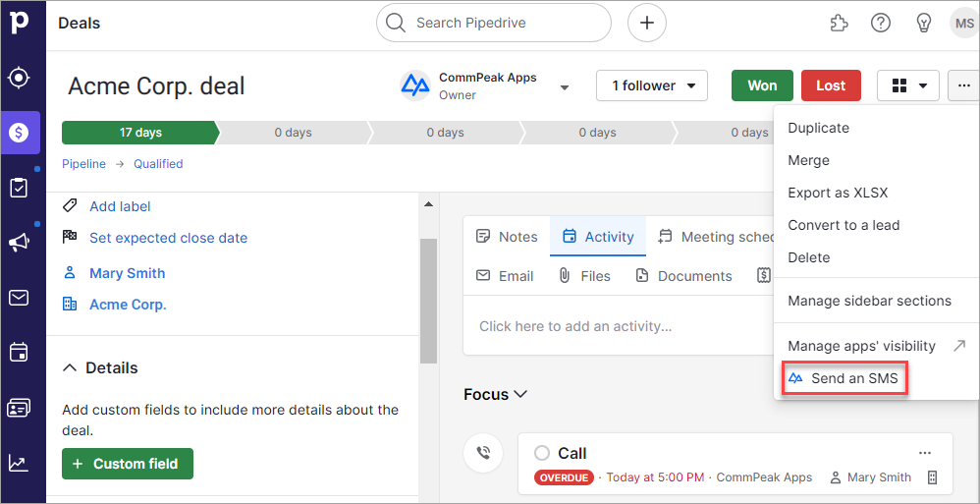
Task: Switch to the Email tab
Action: point(505,276)
